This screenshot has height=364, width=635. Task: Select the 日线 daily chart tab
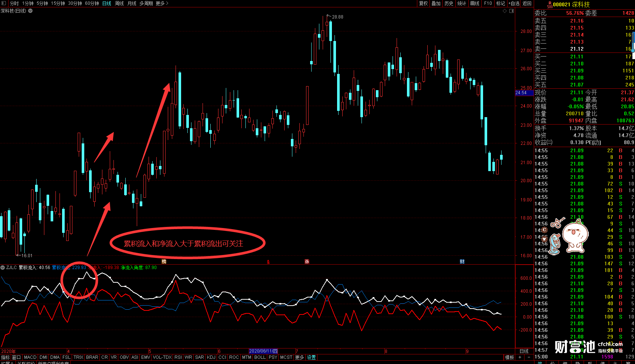click(107, 3)
